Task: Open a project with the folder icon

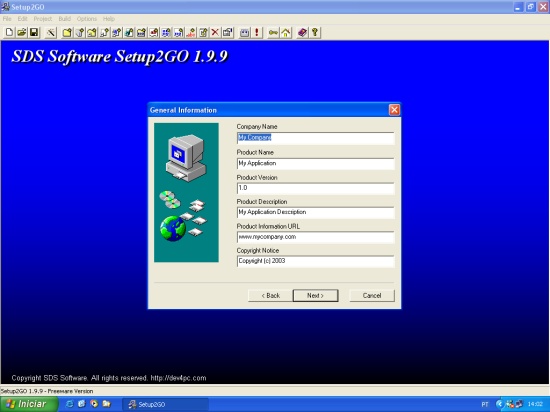Action: pyautogui.click(x=22, y=33)
